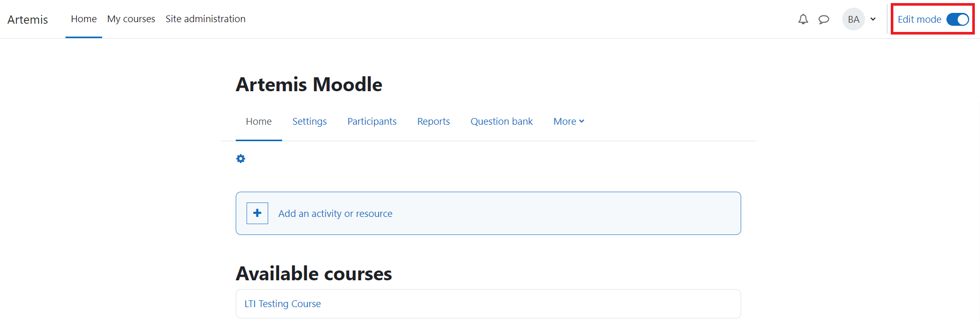Open the Question bank tab
Image resolution: width=980 pixels, height=321 pixels.
[501, 121]
